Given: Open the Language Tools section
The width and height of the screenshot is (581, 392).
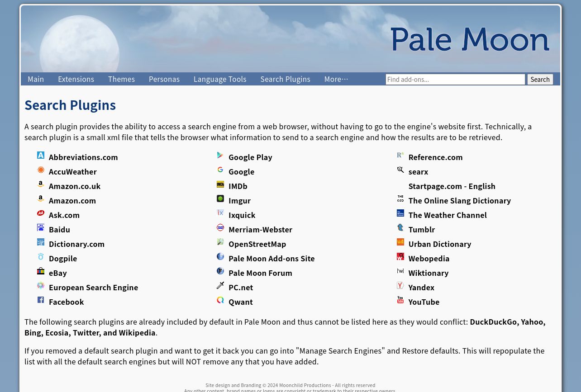Looking at the screenshot, I should [220, 79].
